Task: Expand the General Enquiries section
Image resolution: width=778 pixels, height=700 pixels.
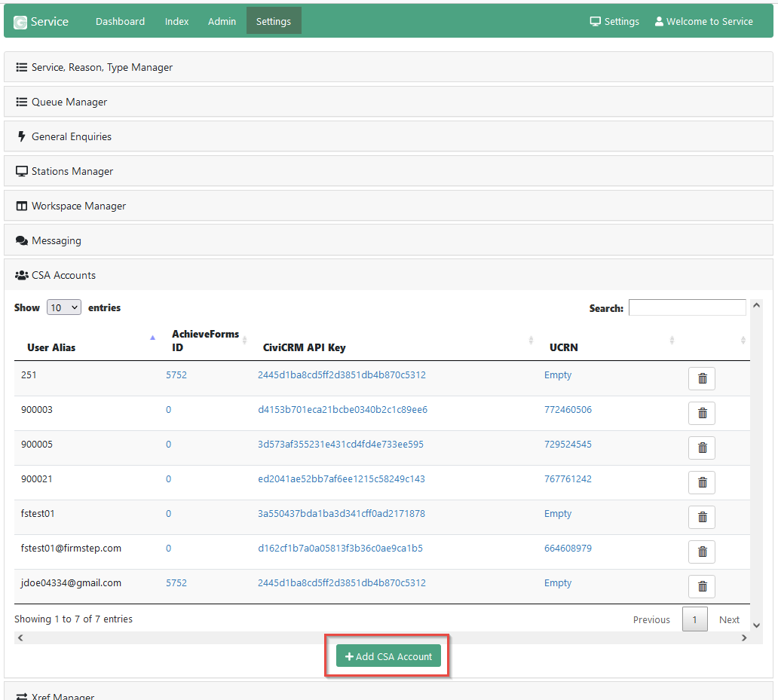Action: point(388,136)
